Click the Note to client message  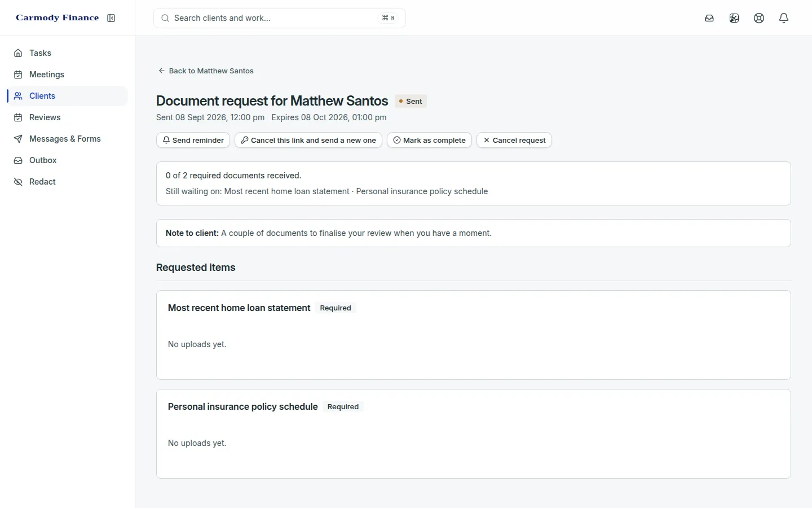(329, 233)
